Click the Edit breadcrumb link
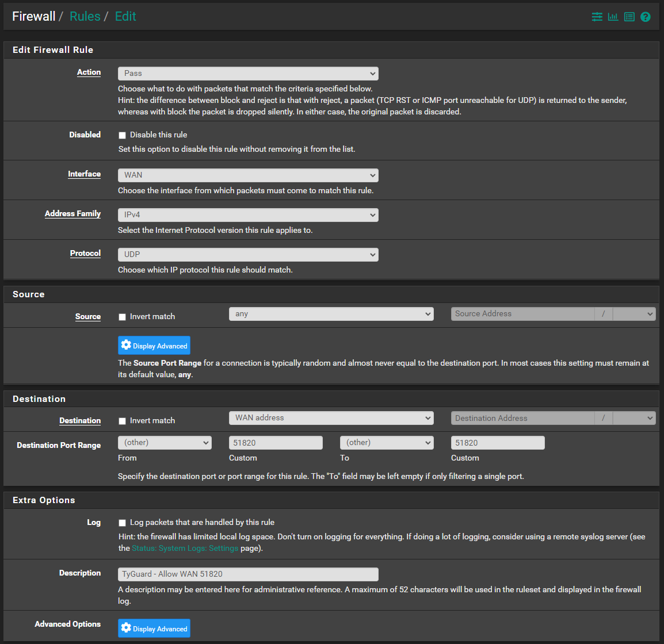This screenshot has height=644, width=664. (125, 17)
